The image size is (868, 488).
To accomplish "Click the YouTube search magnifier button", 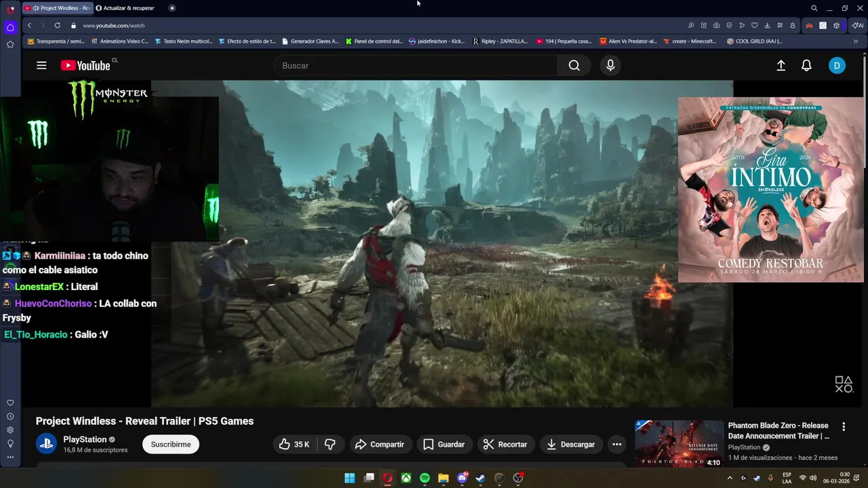I will pyautogui.click(x=574, y=66).
